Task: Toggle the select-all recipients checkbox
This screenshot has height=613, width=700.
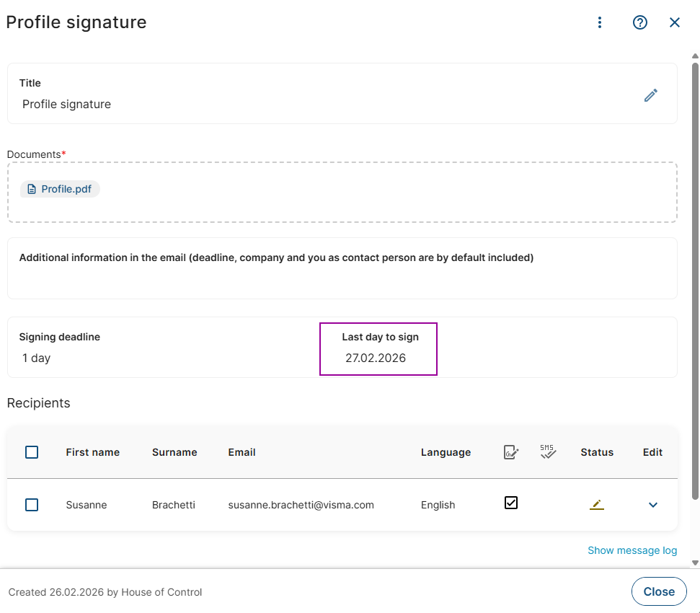Action: tap(32, 452)
